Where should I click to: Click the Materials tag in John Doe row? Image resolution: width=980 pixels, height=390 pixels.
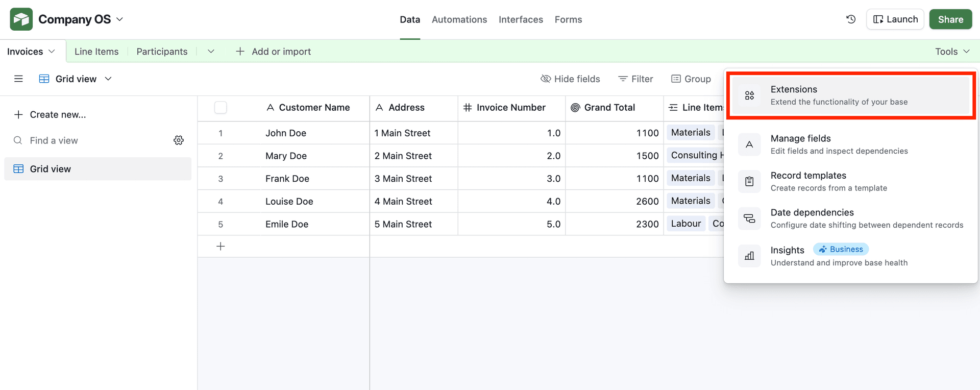691,133
